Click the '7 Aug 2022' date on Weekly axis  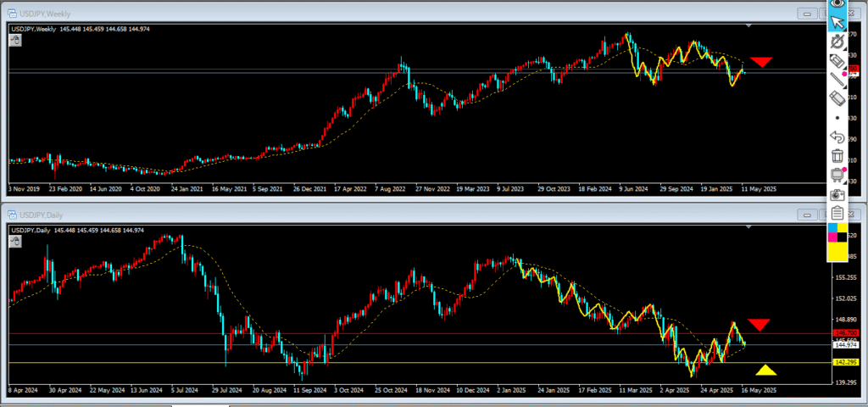click(x=390, y=189)
